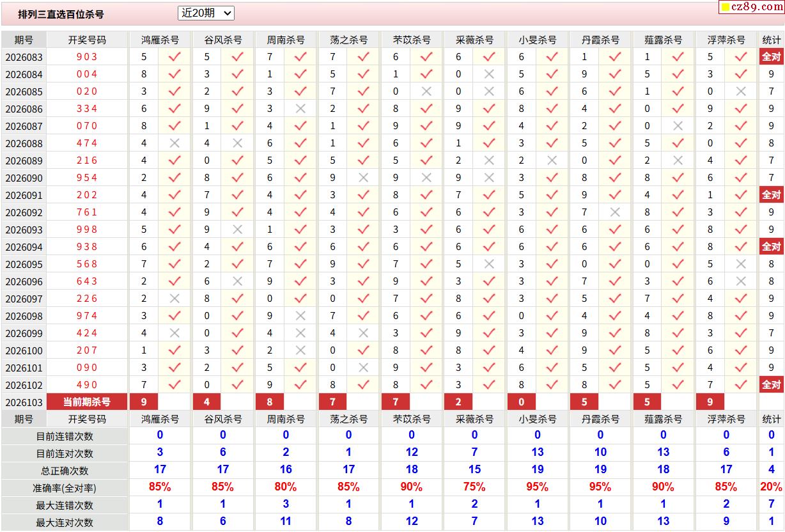The width and height of the screenshot is (785, 532).
Task: Click the 全对 badge in row 2026091
Action: coord(771,195)
